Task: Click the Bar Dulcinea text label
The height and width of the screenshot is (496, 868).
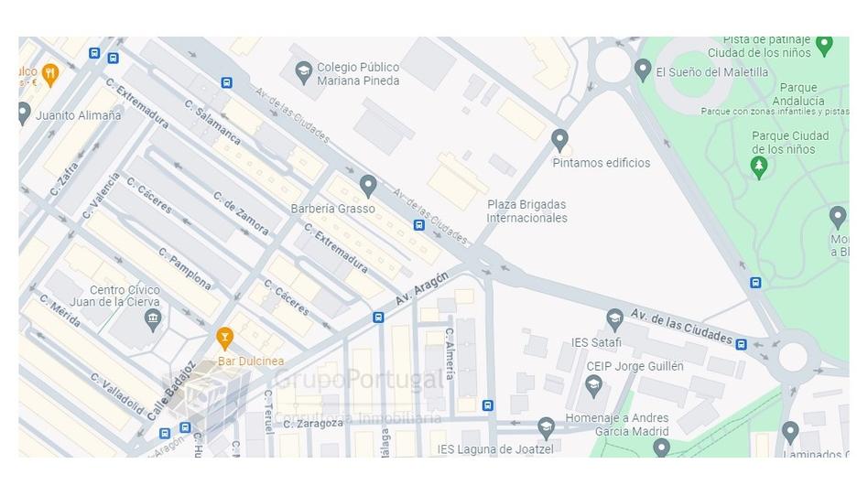Action: pyautogui.click(x=251, y=361)
